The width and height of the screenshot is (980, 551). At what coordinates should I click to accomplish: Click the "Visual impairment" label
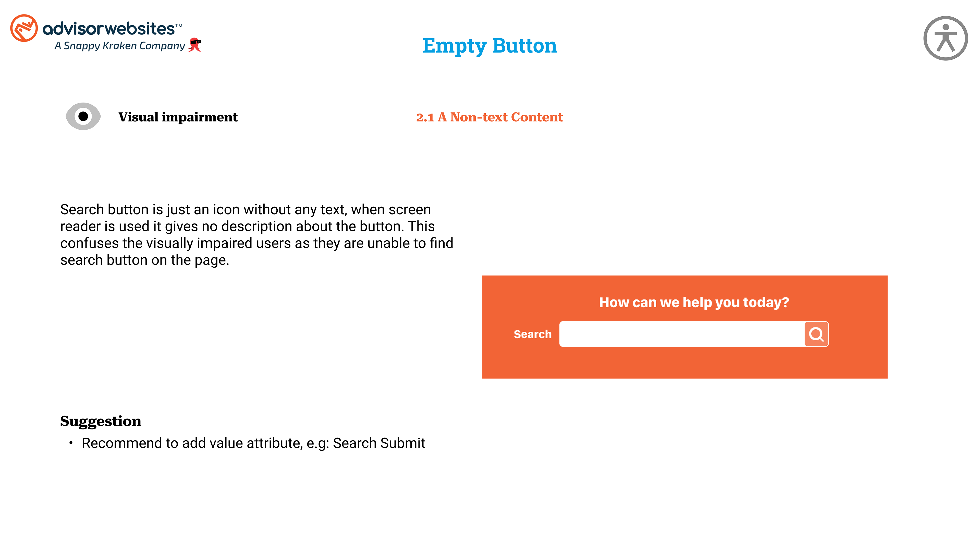178,117
